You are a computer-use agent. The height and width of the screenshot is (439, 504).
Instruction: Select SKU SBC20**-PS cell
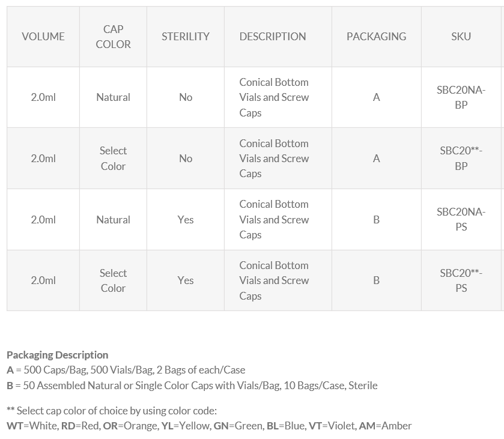461,280
